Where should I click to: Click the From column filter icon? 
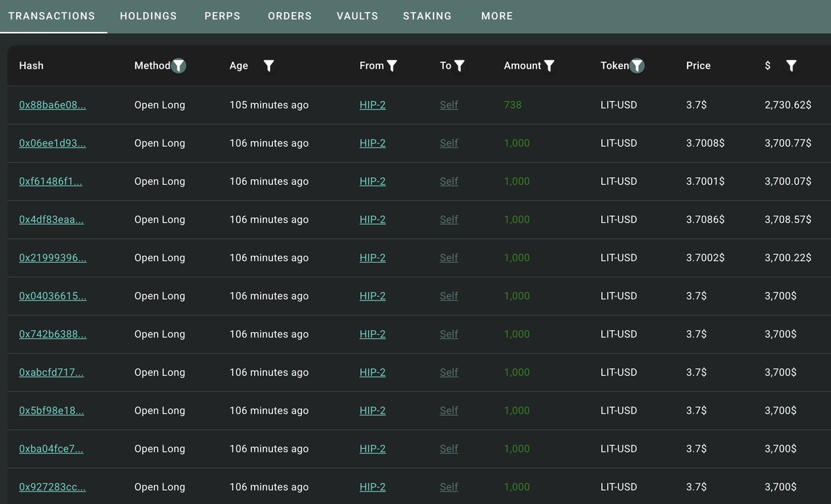(392, 66)
